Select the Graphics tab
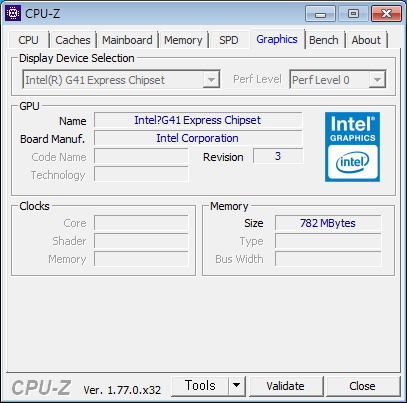The width and height of the screenshot is (407, 403). point(277,39)
